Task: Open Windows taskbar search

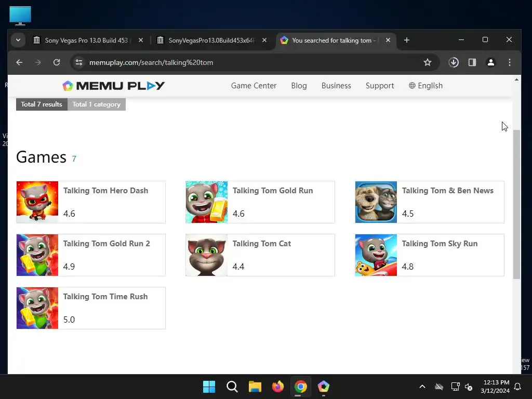Action: 232,387
